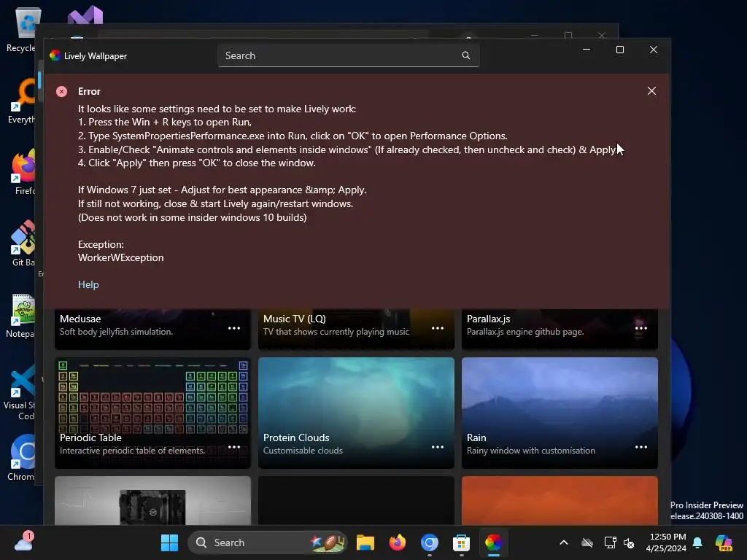Select the Protein Clouds wallpaper thumbnail
Image resolution: width=747 pixels, height=560 pixels.
[x=356, y=413]
